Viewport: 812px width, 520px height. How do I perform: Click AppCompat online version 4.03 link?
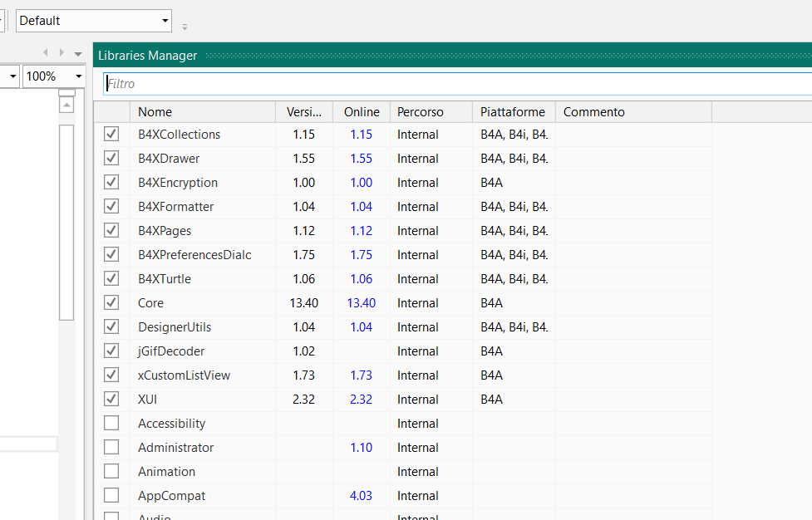(361, 496)
